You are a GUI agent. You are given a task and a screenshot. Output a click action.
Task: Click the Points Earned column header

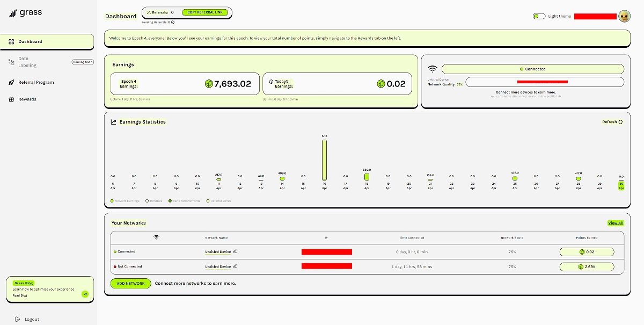[587, 237]
